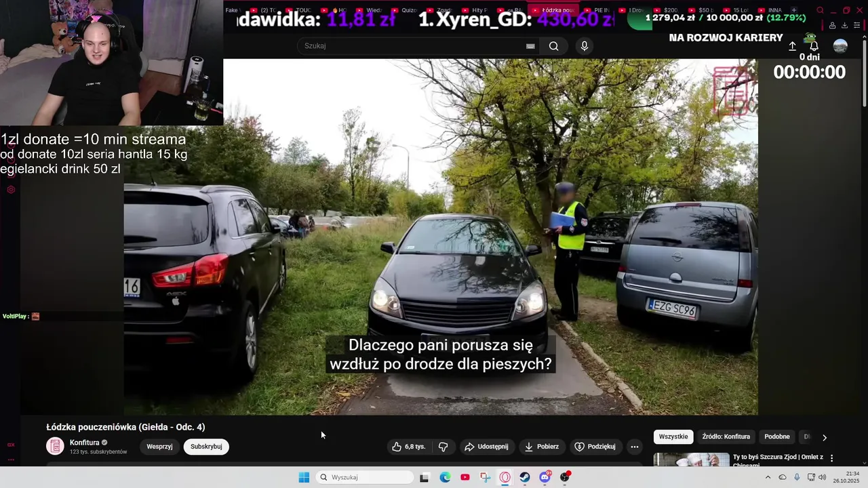The height and width of the screenshot is (488, 868).
Task: Open volume control in system tray
Action: [x=823, y=477]
